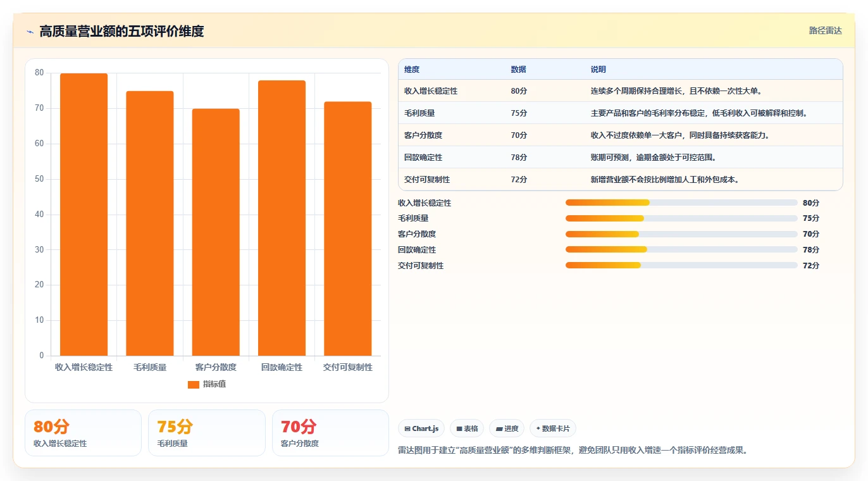Viewport: 868px width, 481px height.
Task: Select the 客户分散度 cell in the table
Action: [x=423, y=135]
